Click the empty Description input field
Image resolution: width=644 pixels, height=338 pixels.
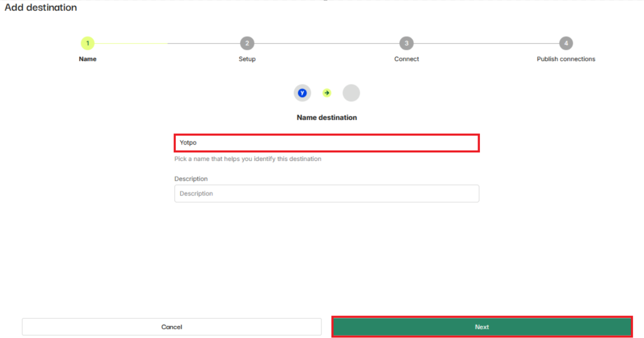tap(327, 193)
